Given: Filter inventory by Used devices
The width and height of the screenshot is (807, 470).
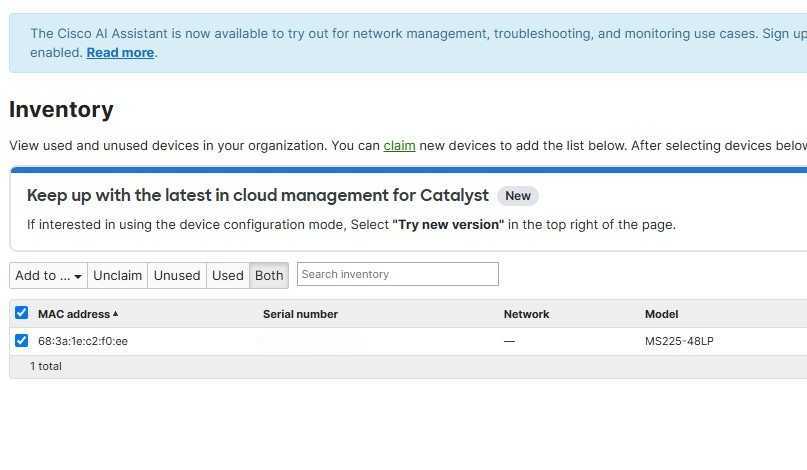Looking at the screenshot, I should tap(227, 275).
